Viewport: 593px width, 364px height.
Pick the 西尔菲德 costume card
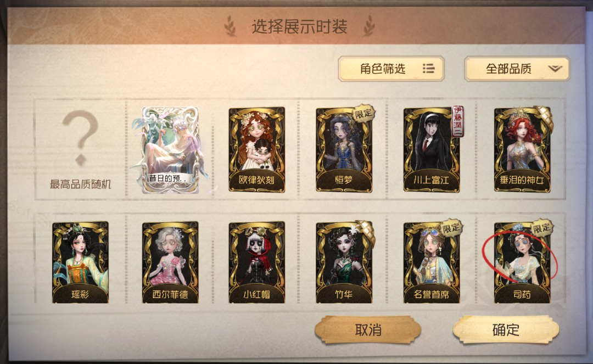[x=170, y=262]
